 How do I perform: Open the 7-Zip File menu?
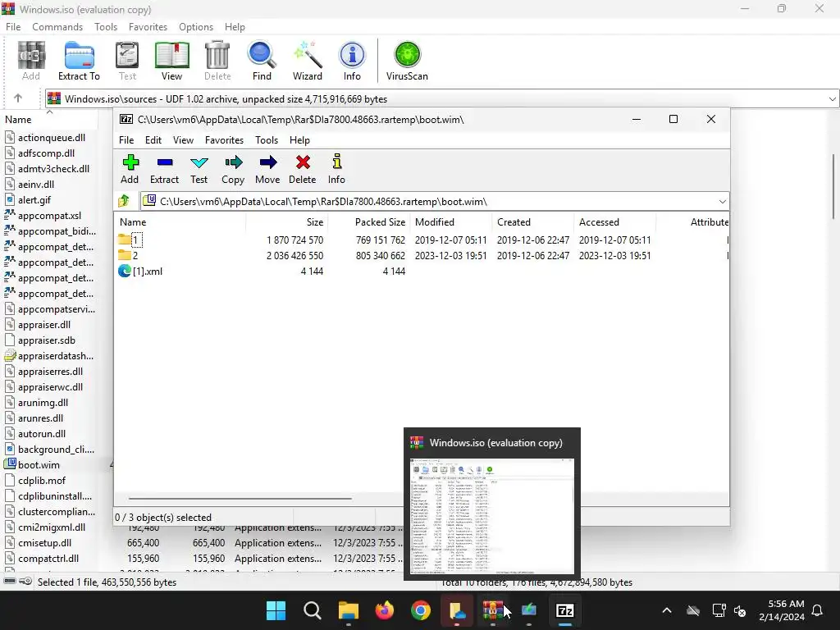point(126,139)
